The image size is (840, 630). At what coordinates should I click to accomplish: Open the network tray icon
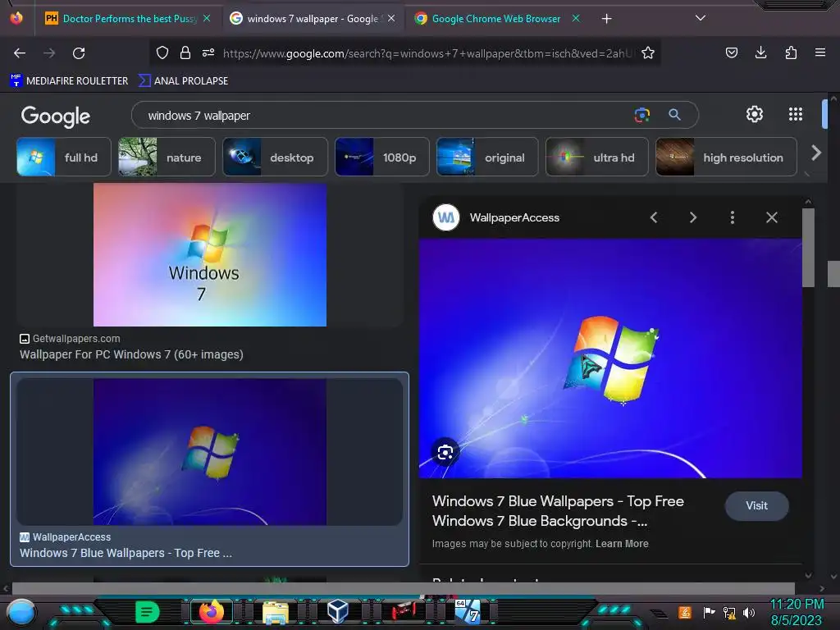tap(729, 612)
